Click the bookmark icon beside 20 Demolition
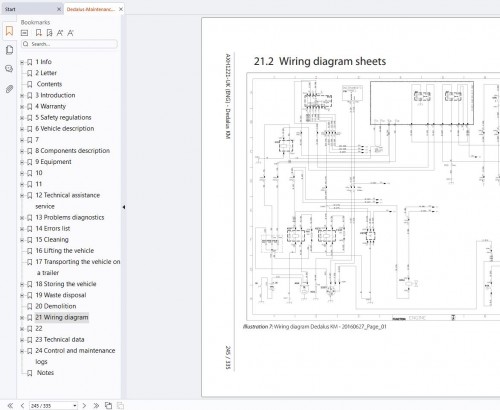 (30, 306)
